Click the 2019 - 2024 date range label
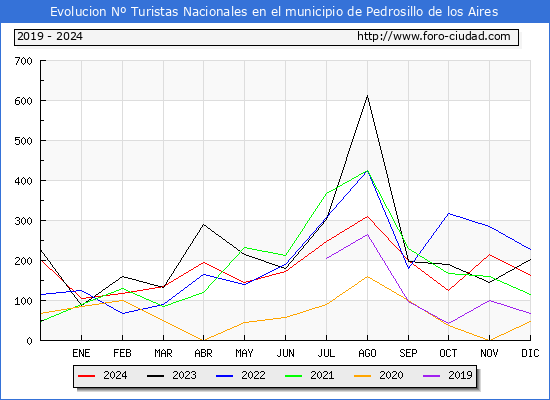 pyautogui.click(x=50, y=36)
